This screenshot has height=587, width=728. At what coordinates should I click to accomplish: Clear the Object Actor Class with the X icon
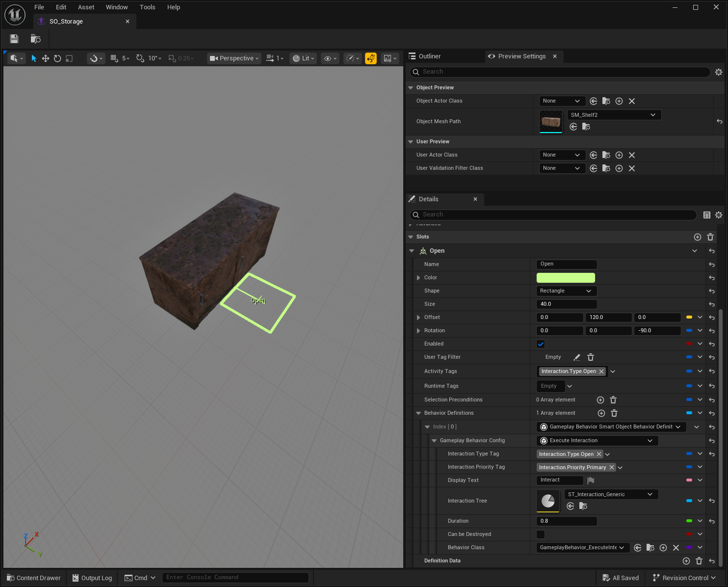(632, 101)
